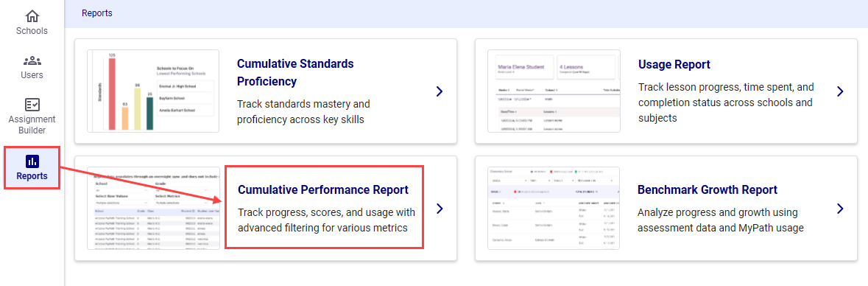868x286 pixels.
Task: Expand Benchmark Growth Report chevron arrow
Action: [x=840, y=209]
